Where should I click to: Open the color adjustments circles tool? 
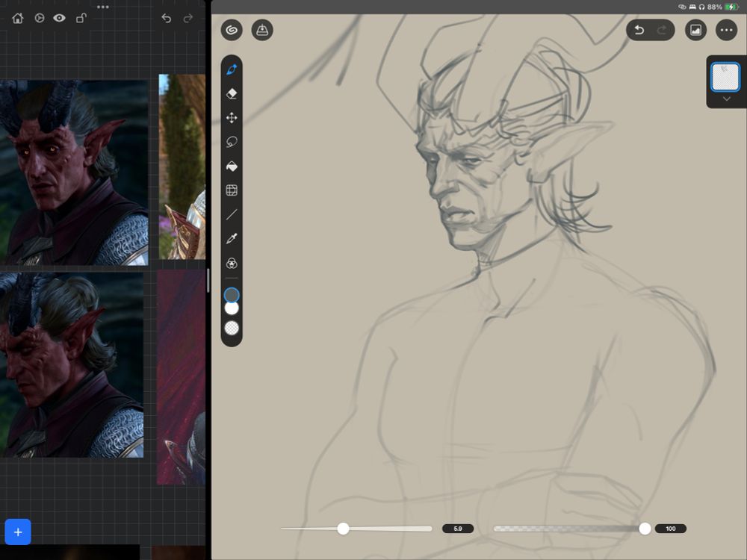tap(232, 264)
